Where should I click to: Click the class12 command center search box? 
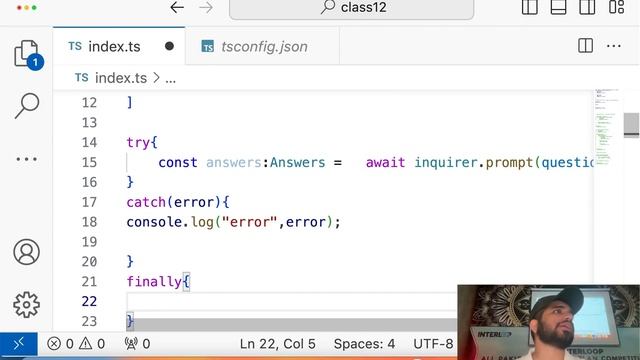point(351,8)
